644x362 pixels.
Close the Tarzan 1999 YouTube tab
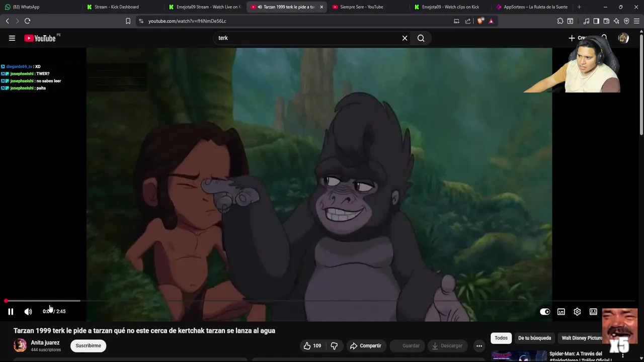coord(321,7)
